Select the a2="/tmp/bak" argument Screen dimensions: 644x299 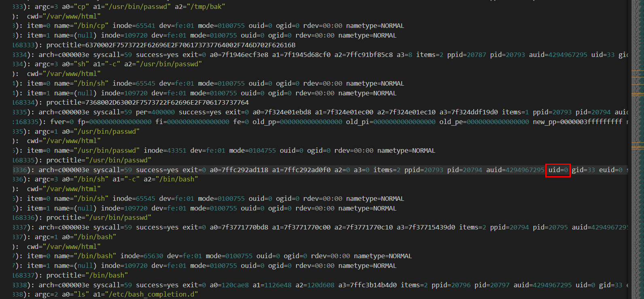[x=200, y=6]
